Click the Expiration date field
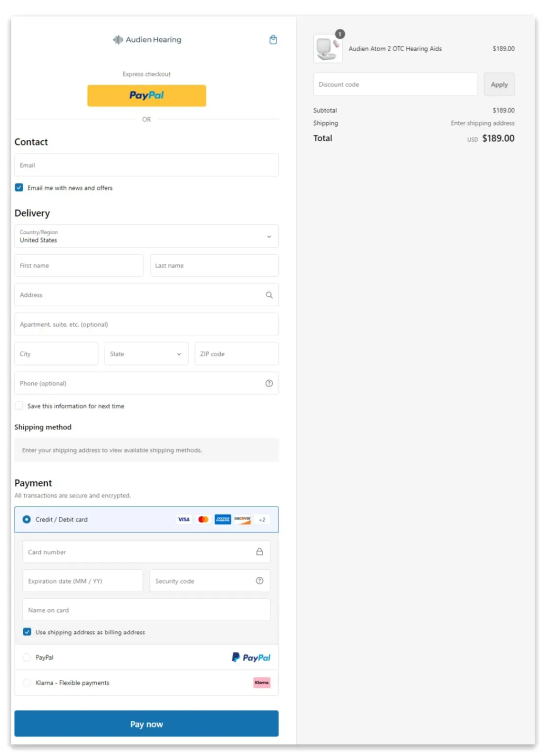547x756 pixels. [82, 581]
